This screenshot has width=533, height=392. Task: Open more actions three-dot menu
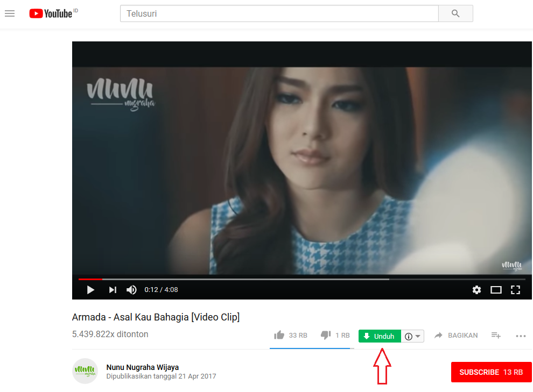(x=521, y=336)
